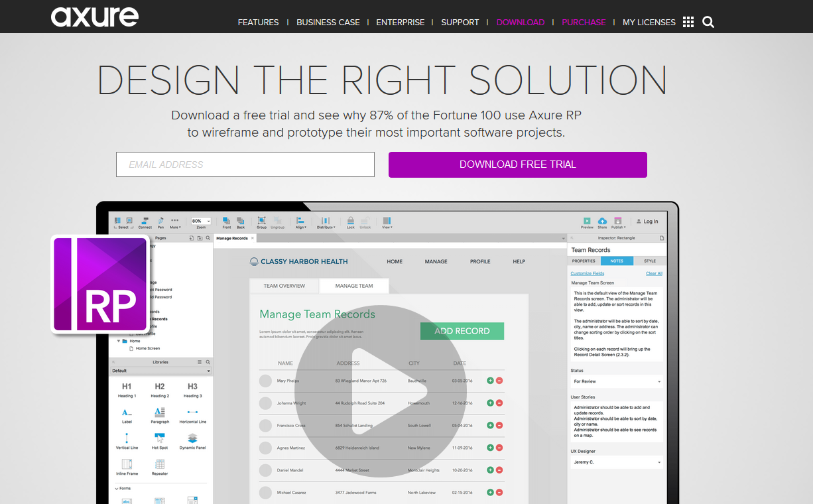Click the Manage Team tab
Screen dimensions: 813x504
(354, 286)
